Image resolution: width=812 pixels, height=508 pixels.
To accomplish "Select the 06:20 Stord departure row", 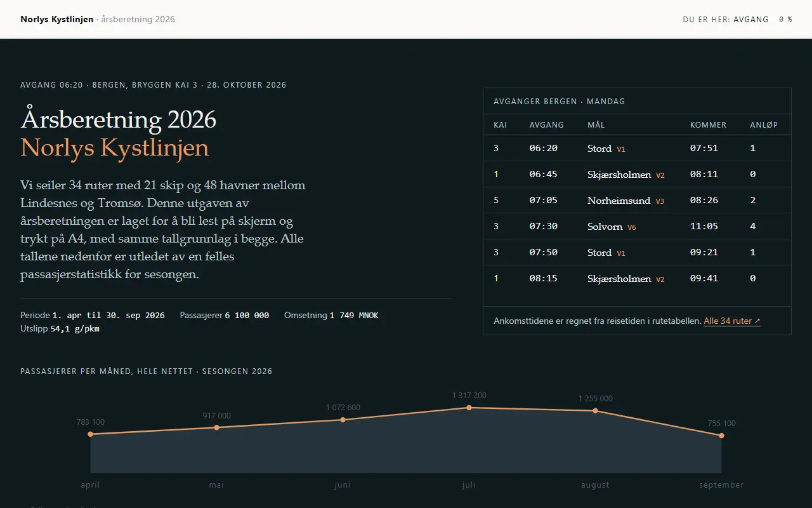I will 637,148.
